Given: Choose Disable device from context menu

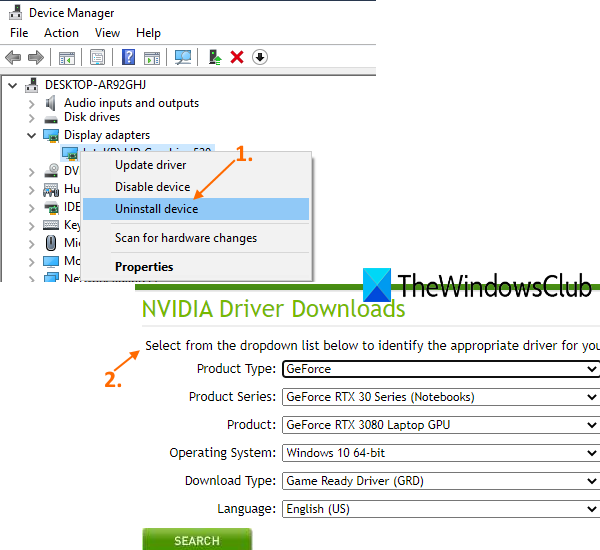Looking at the screenshot, I should point(196,187).
